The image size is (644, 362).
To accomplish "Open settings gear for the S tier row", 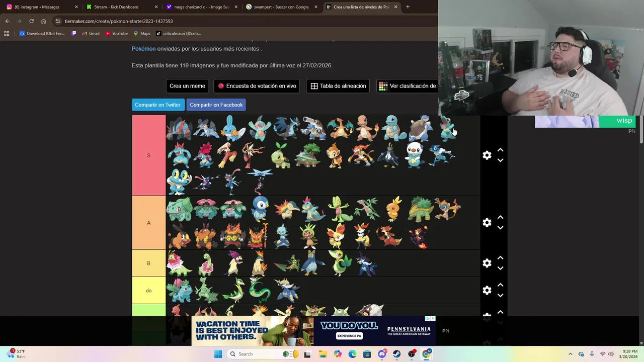I will [x=487, y=155].
